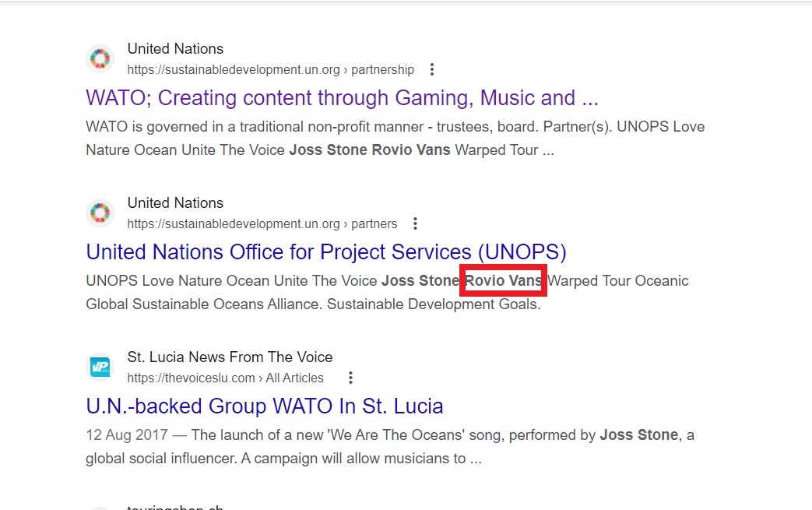Click the thevoiceslu.com › All Articles URL
Screen dimensions: 812x510
[225, 378]
